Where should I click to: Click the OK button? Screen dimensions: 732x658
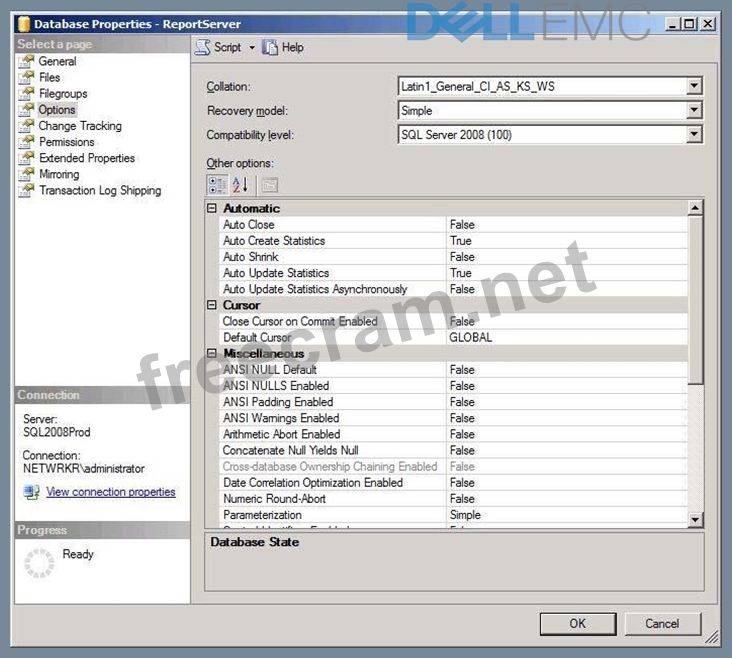pos(577,623)
